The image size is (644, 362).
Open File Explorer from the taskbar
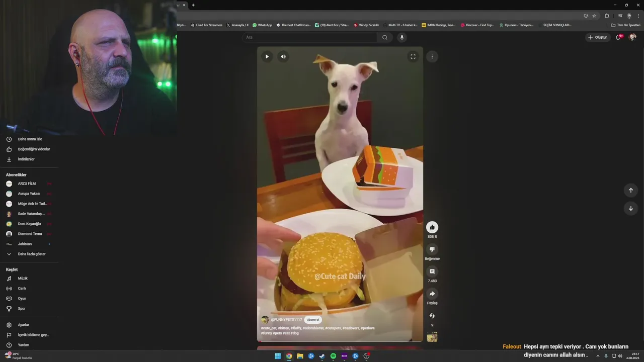point(300,356)
